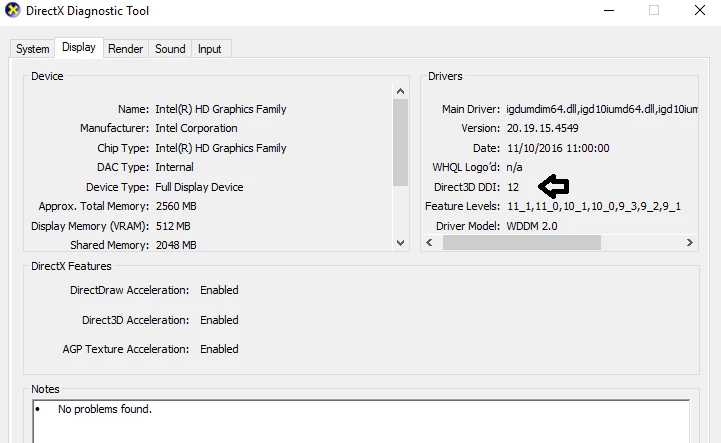Screen dimensions: 721x443
Task: Click the Device Type value Full Display Device
Action: [199, 187]
